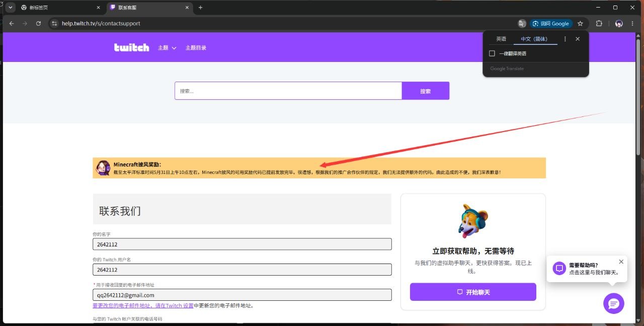Open link to change email in Twitch settings
644x326 pixels.
pos(143,305)
